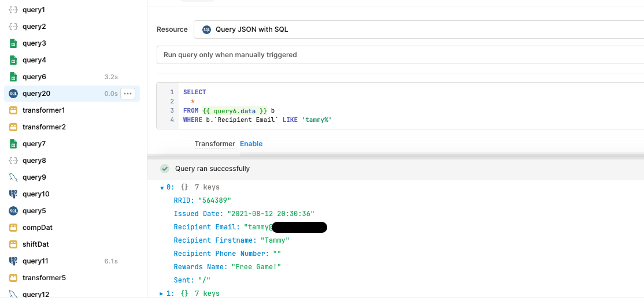
Task: Click SELECT keyword in SQL editor
Action: click(195, 92)
